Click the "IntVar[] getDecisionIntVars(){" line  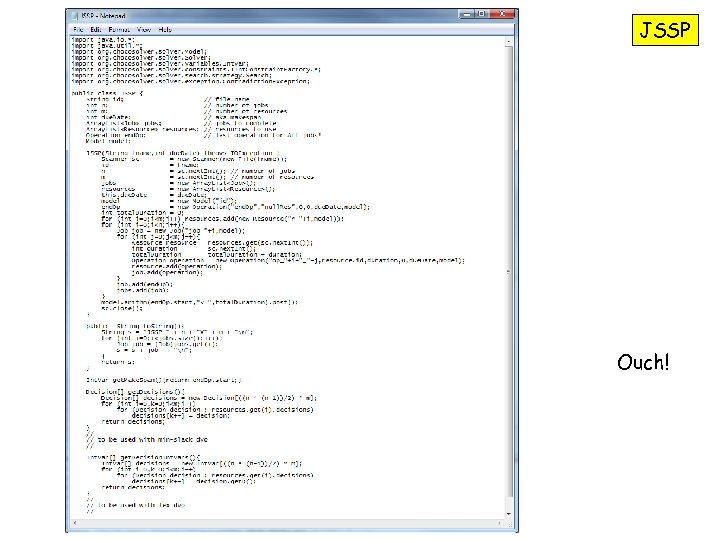click(x=143, y=457)
